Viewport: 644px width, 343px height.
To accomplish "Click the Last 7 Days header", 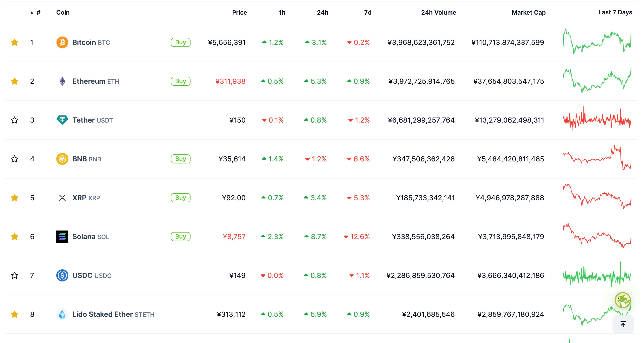I will pyautogui.click(x=615, y=12).
